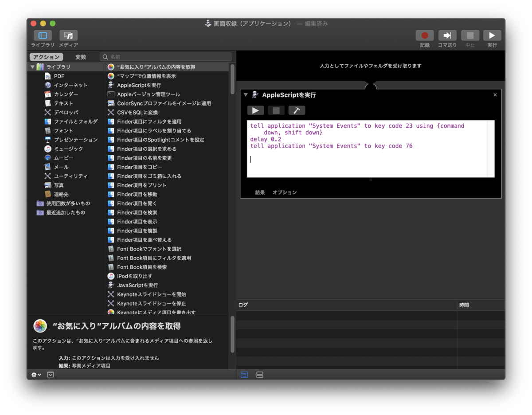Run the AppleScript via the play icon
The height and width of the screenshot is (415, 532).
coord(256,110)
